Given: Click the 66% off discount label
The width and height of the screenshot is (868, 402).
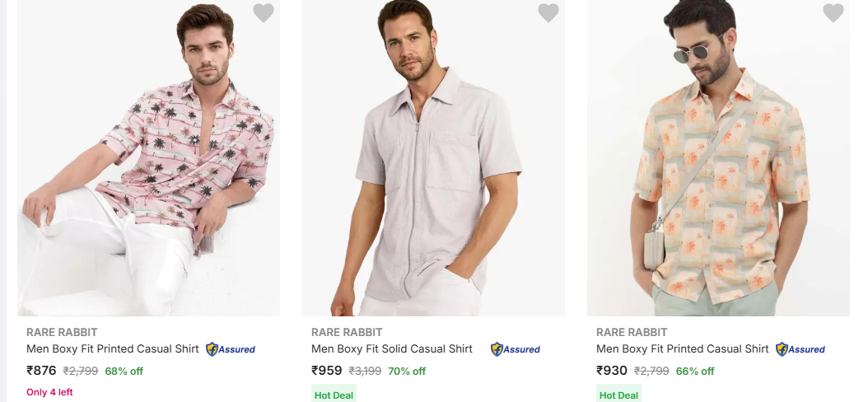Looking at the screenshot, I should coord(695,371).
